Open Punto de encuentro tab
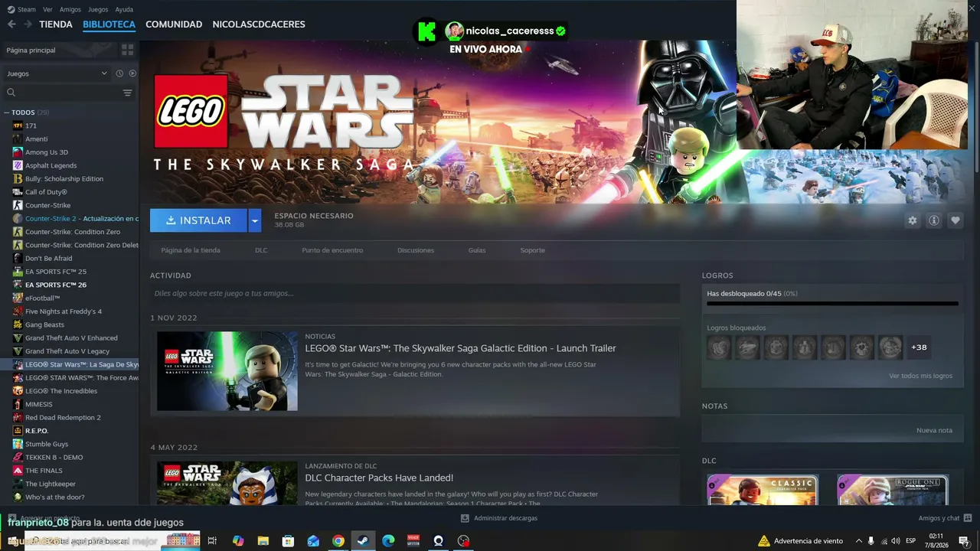 point(332,250)
